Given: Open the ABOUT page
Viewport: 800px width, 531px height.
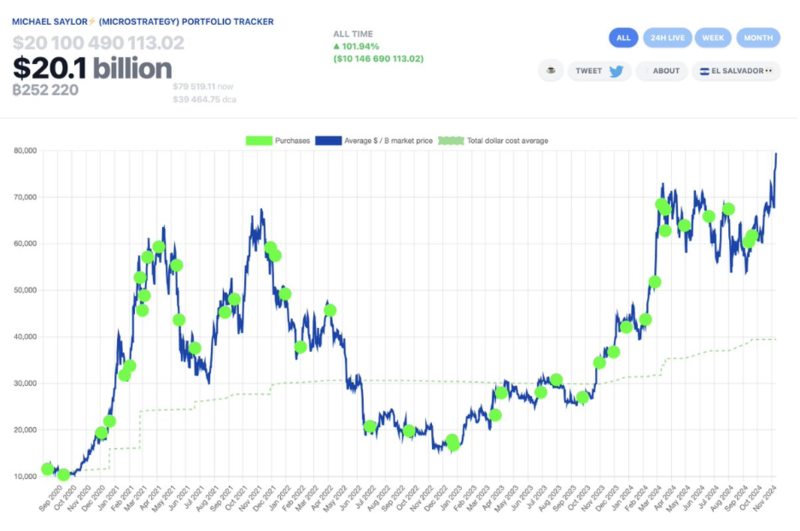Looking at the screenshot, I should [661, 71].
